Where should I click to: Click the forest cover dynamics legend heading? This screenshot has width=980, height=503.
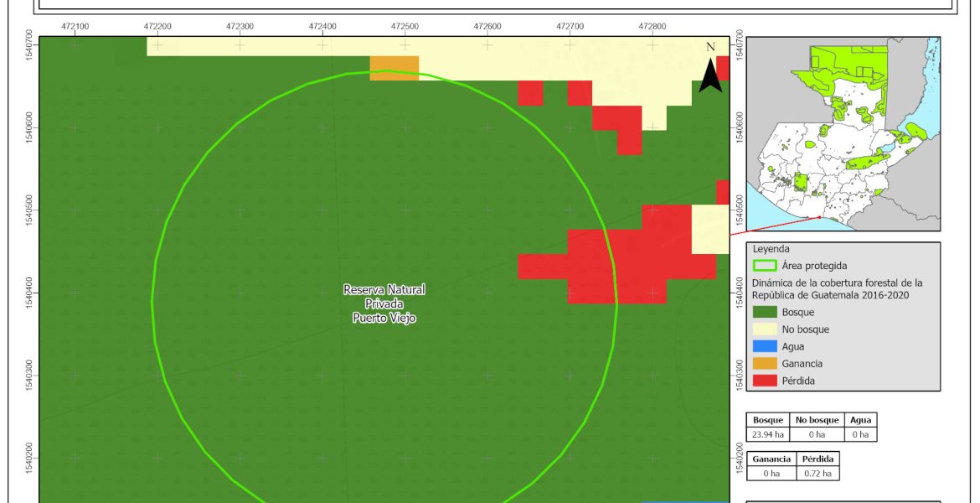836,288
